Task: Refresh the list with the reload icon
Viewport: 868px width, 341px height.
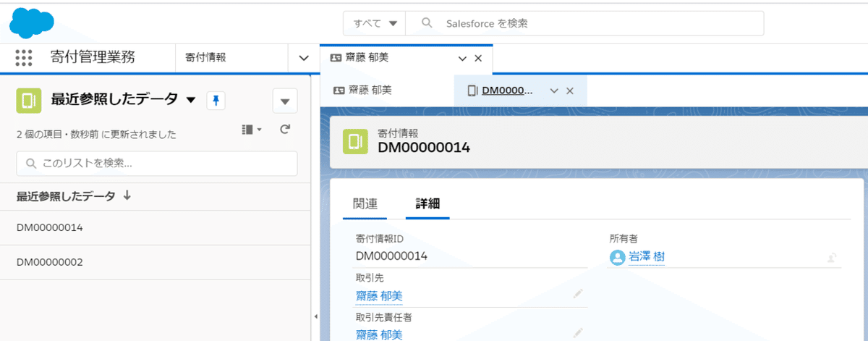Action: pyautogui.click(x=285, y=129)
